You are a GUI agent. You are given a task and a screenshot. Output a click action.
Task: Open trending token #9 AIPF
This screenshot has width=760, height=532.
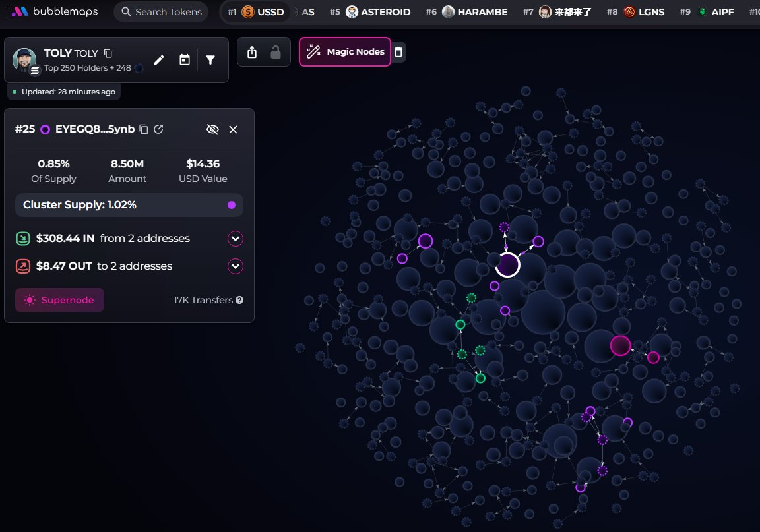click(707, 12)
